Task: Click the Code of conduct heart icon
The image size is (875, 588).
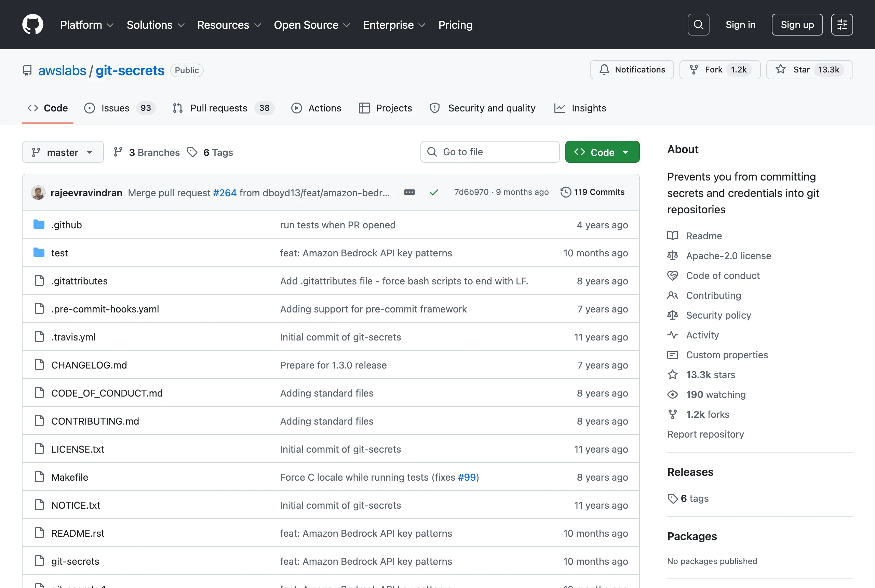Action: pos(673,276)
